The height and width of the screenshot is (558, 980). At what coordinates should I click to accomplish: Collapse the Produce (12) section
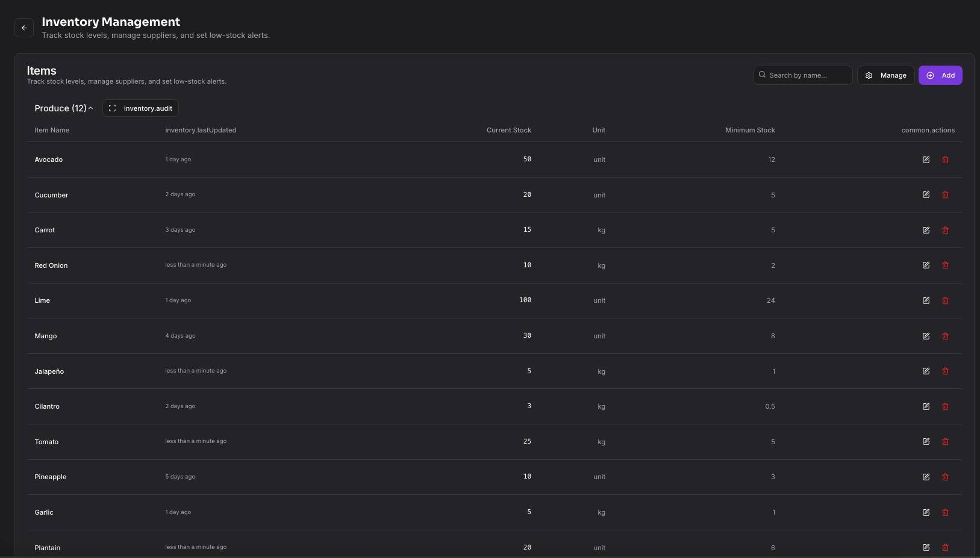coord(63,108)
